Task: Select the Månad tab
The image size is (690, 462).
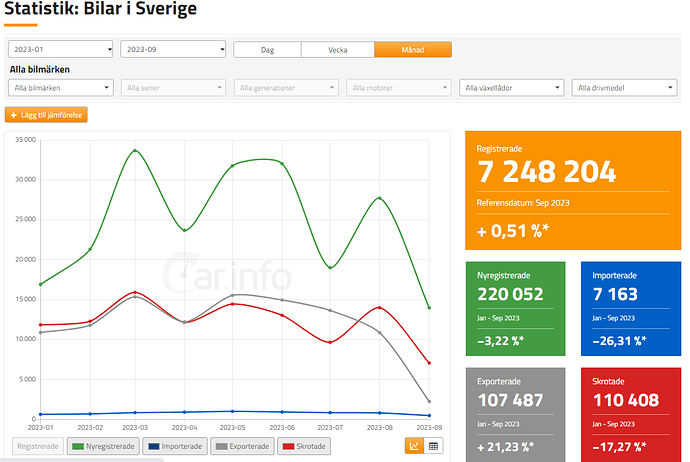Action: click(413, 50)
